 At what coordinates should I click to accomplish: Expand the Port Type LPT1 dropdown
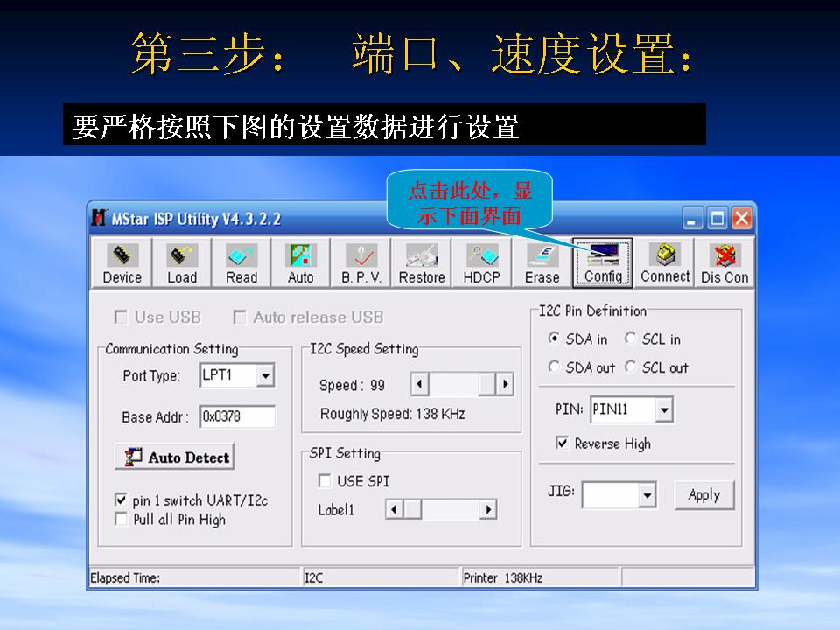tap(265, 376)
